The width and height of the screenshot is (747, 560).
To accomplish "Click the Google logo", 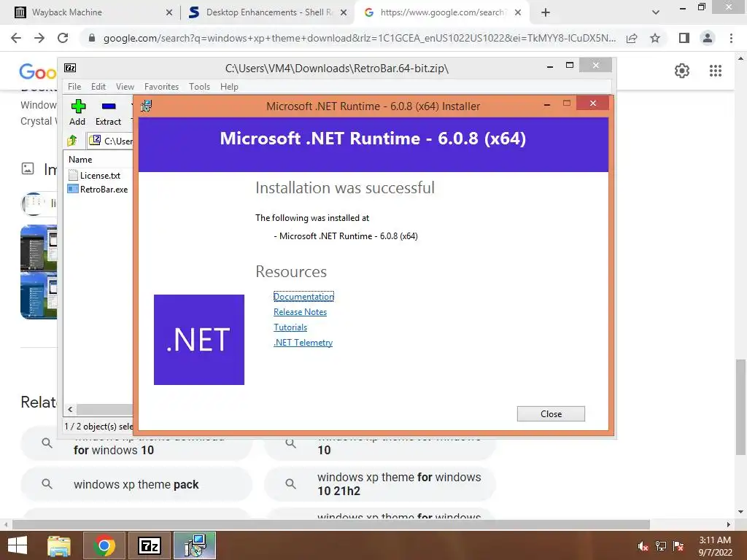I will 38,72.
